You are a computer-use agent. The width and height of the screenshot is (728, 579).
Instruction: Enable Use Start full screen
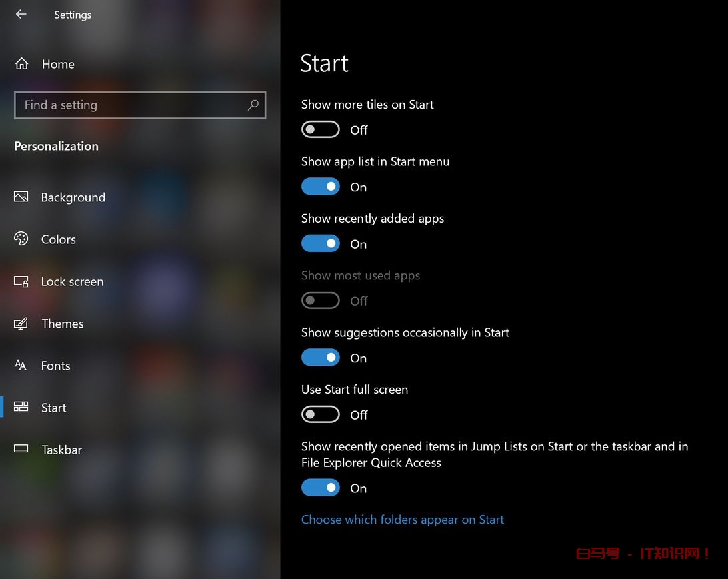[x=321, y=415]
